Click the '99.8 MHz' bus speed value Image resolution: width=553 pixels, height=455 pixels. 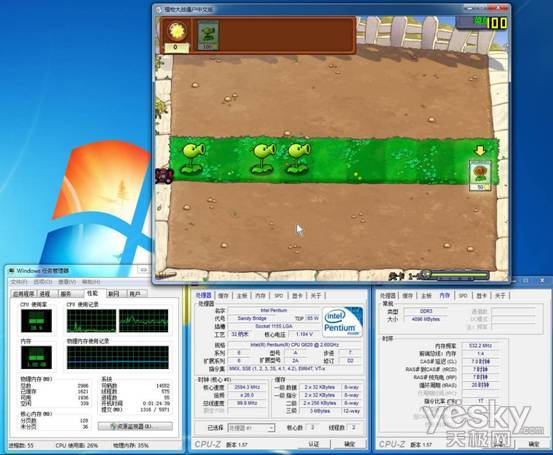247,403
